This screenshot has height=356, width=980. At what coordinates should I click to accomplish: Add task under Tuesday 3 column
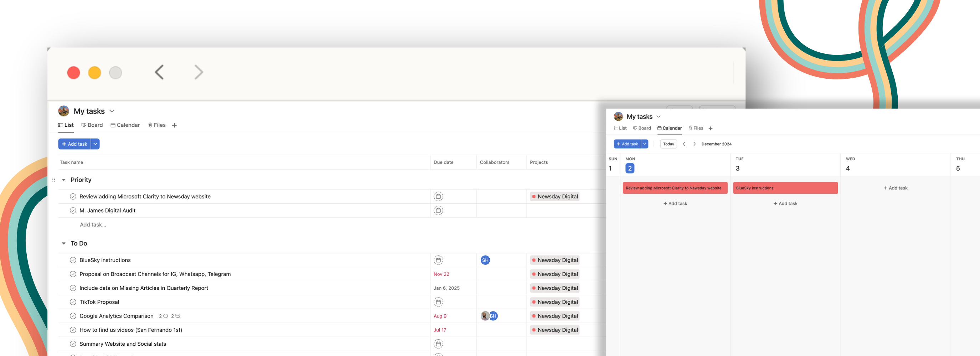click(785, 204)
